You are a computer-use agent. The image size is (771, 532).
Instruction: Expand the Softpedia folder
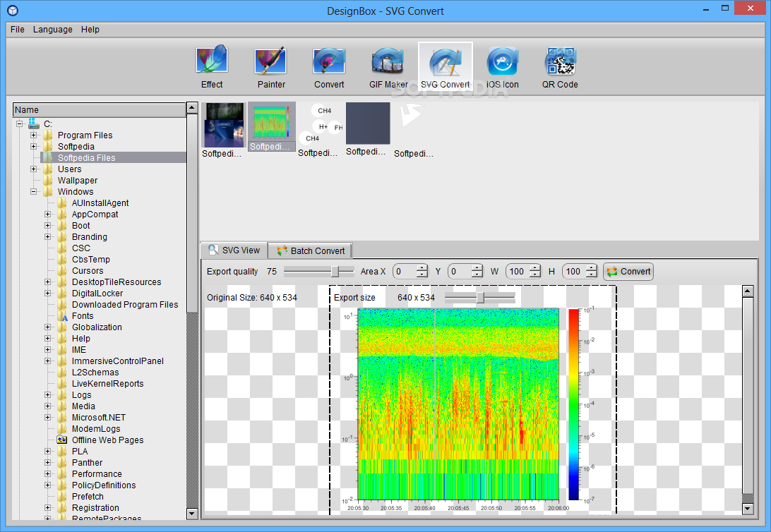pos(33,146)
